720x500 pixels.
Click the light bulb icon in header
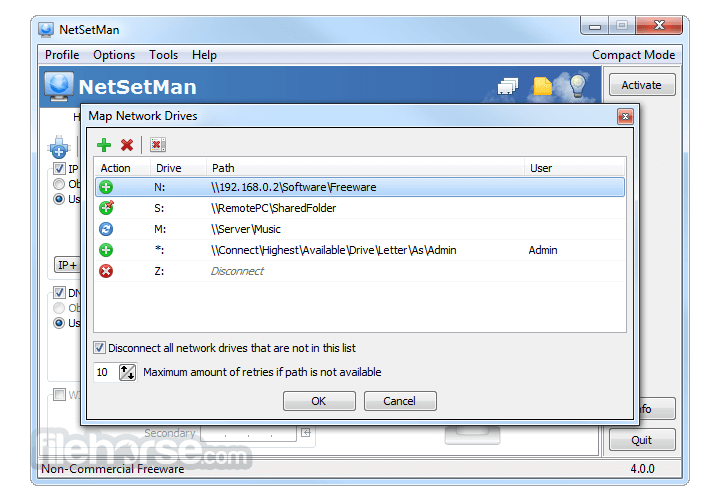click(577, 86)
